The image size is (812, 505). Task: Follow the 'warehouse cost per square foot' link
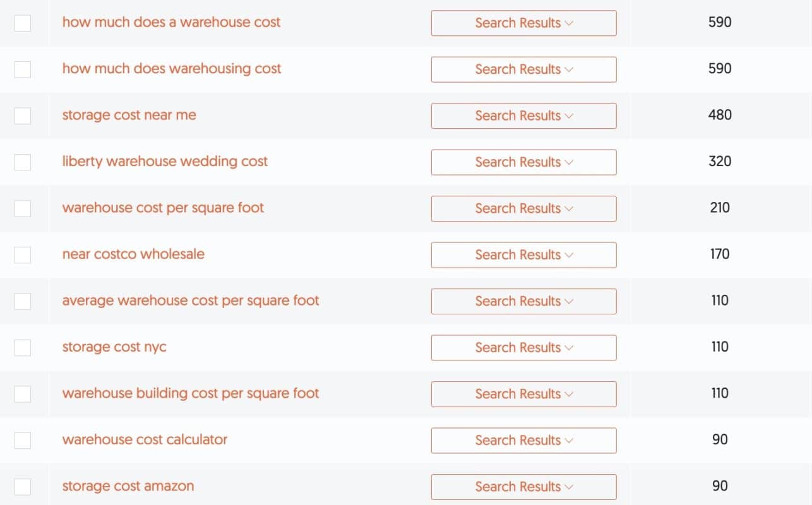coord(163,208)
